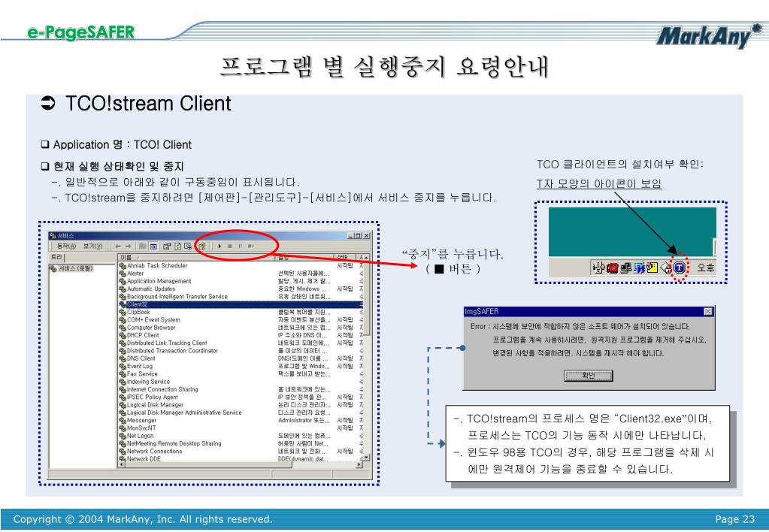Select the Automatic Updates service
This screenshot has height=532, width=769.
[241, 289]
